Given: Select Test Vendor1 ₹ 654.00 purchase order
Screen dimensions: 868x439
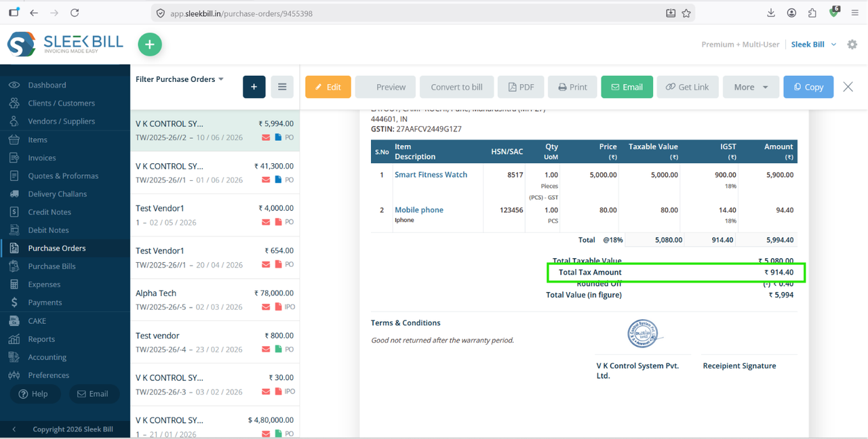Looking at the screenshot, I should pyautogui.click(x=214, y=257).
